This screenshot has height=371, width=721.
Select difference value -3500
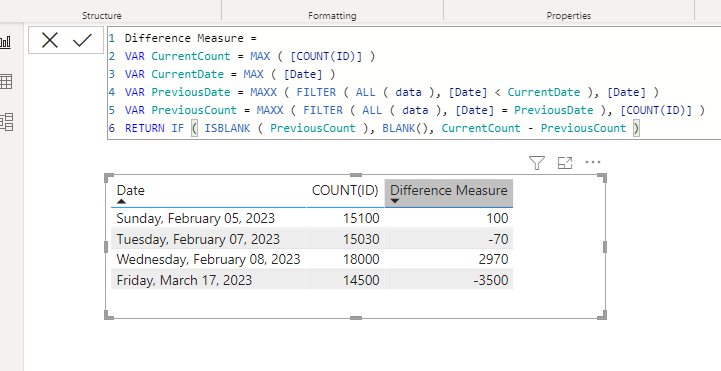(x=491, y=280)
